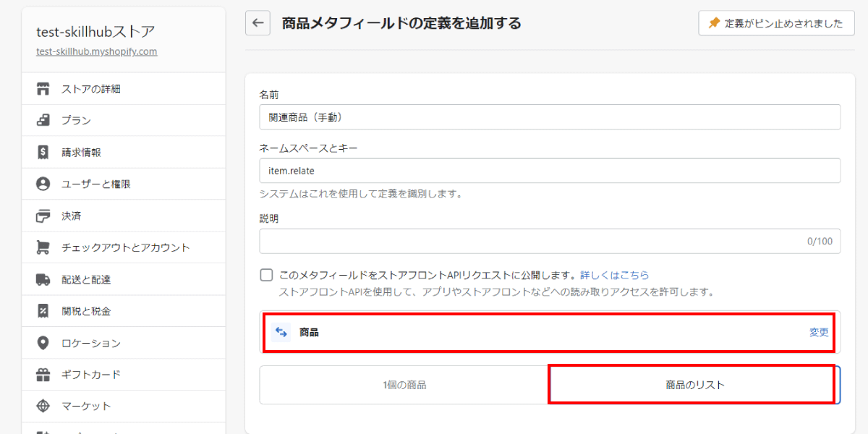Viewport: 868px width, 434px height.
Task: Select the 商品のリスト option
Action: click(695, 385)
